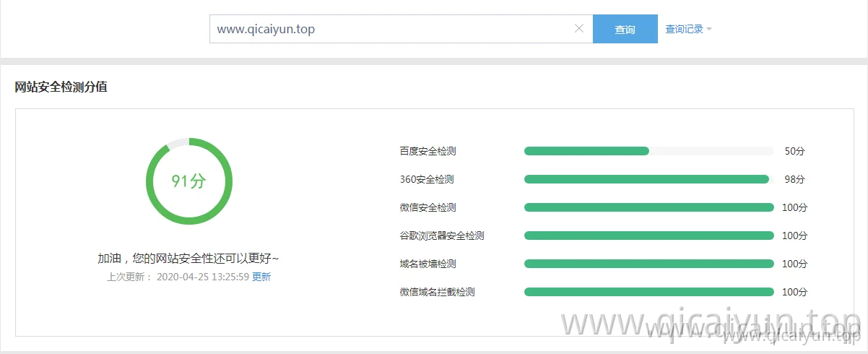Image resolution: width=868 pixels, height=354 pixels.
Task: Select the 微信安全检测 label
Action: coord(428,207)
